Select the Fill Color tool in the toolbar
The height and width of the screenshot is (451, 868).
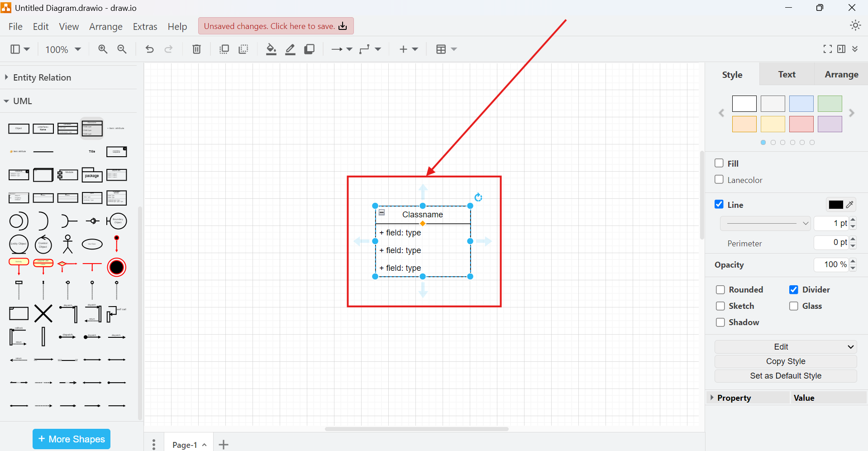[x=270, y=49]
